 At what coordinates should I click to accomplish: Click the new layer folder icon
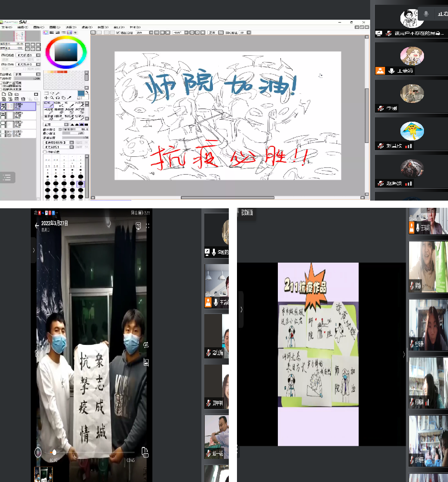(x=17, y=94)
